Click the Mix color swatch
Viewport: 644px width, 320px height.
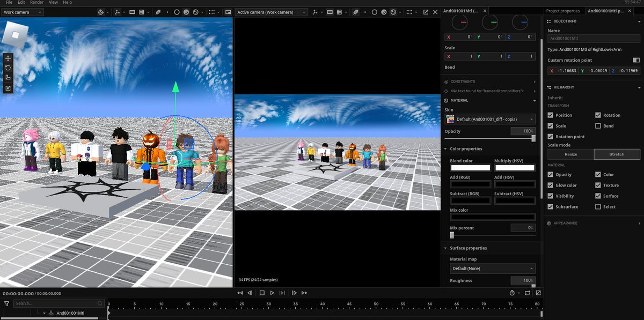click(493, 217)
